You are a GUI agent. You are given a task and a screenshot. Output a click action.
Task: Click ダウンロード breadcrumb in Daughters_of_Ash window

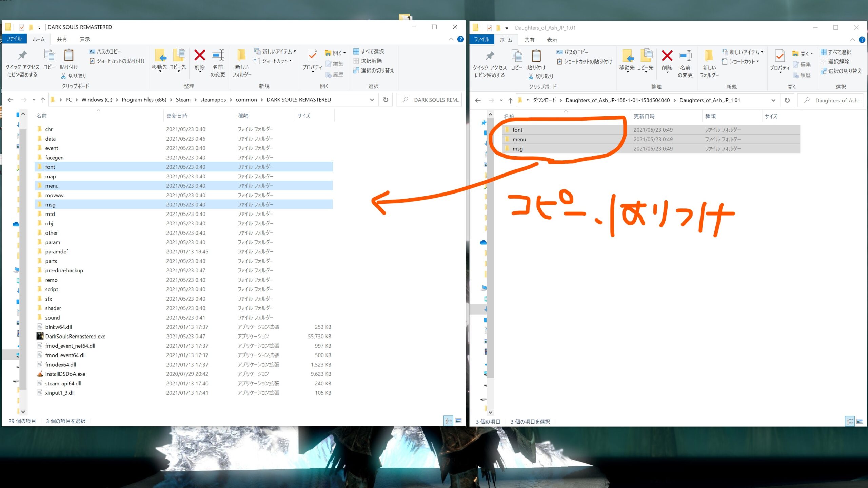click(x=544, y=100)
